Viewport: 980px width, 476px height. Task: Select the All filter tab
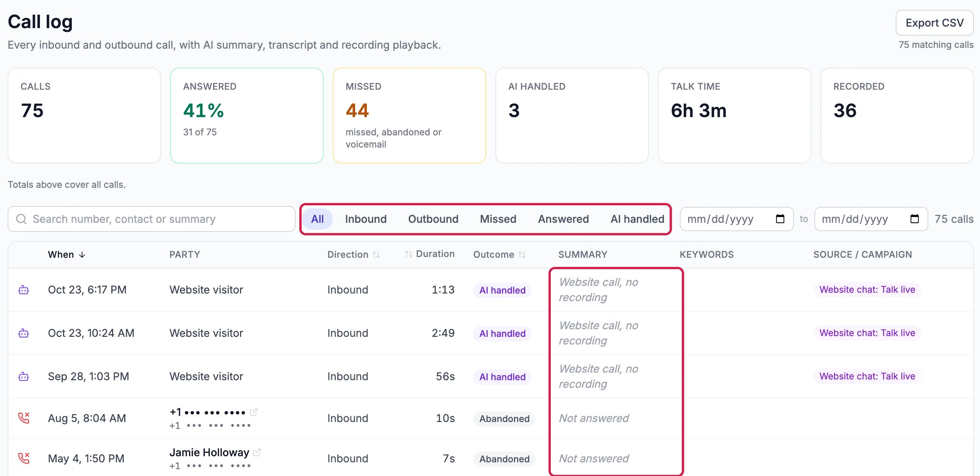[317, 219]
